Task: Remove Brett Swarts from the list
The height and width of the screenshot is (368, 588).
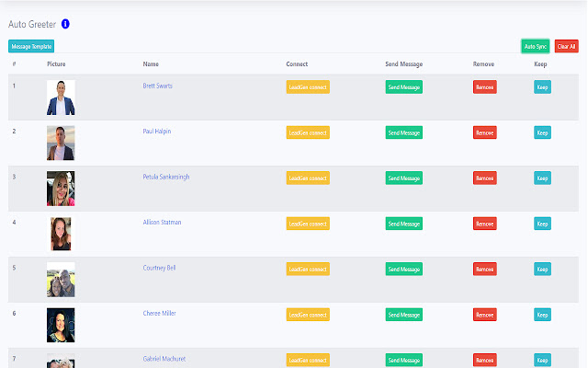Action: tap(485, 86)
